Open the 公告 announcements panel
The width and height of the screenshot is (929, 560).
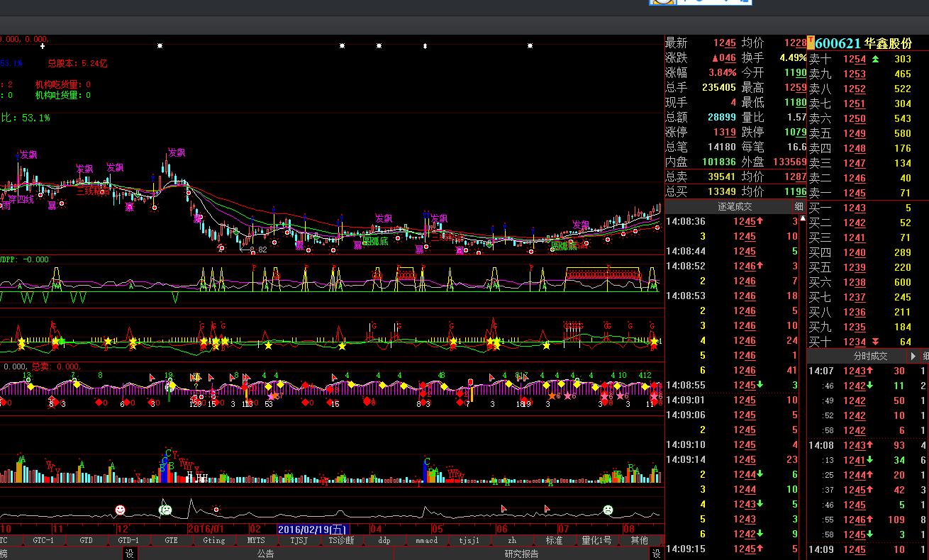click(265, 554)
